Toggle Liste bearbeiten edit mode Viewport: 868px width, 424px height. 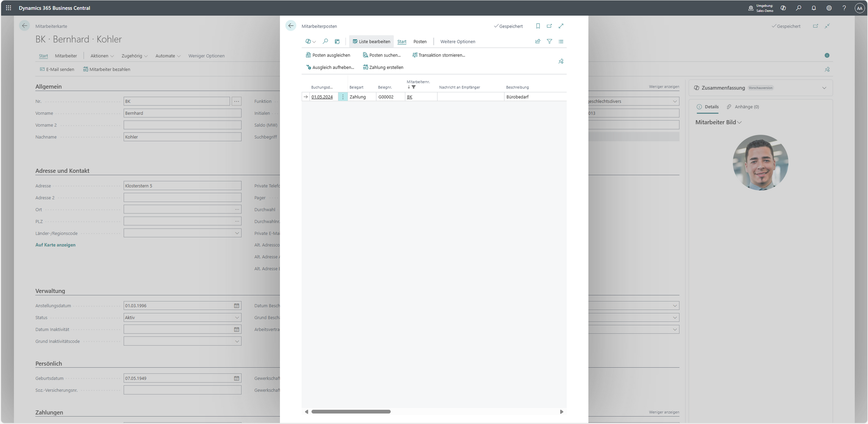[372, 42]
